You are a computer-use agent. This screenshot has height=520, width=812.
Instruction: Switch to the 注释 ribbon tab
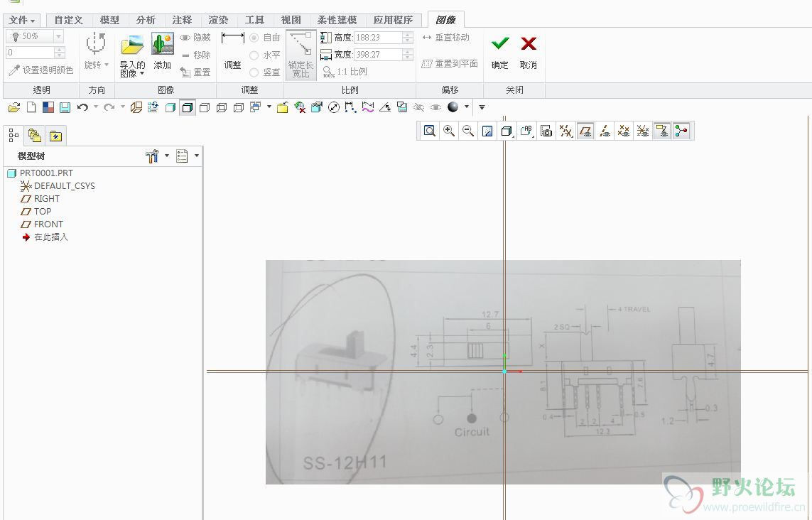coord(182,20)
